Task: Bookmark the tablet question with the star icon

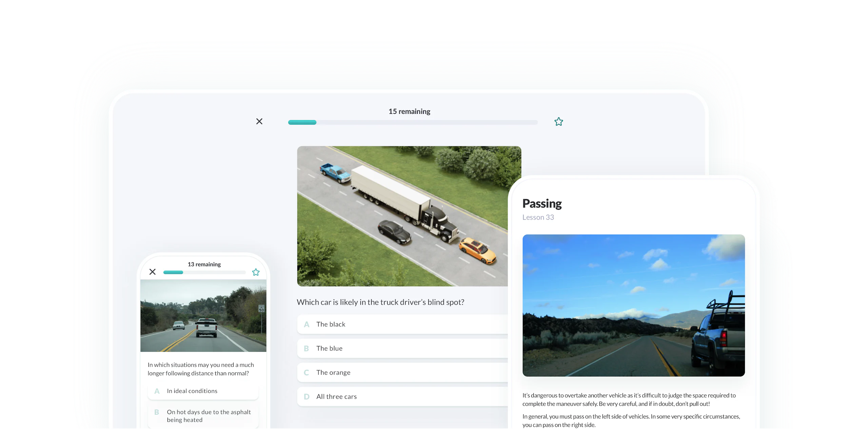Action: [x=558, y=122]
